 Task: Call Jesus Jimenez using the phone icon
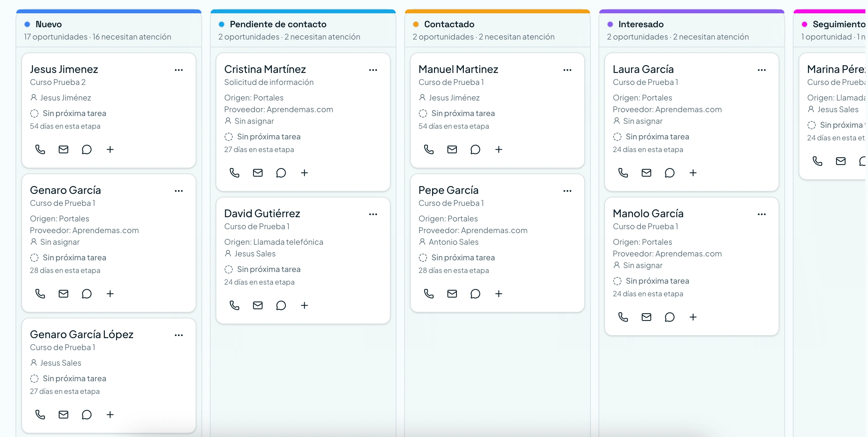point(40,149)
